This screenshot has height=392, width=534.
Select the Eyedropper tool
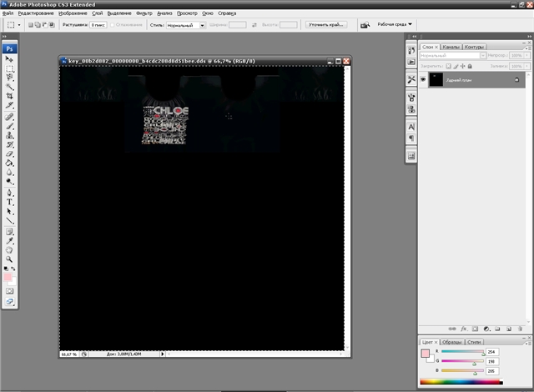10,240
